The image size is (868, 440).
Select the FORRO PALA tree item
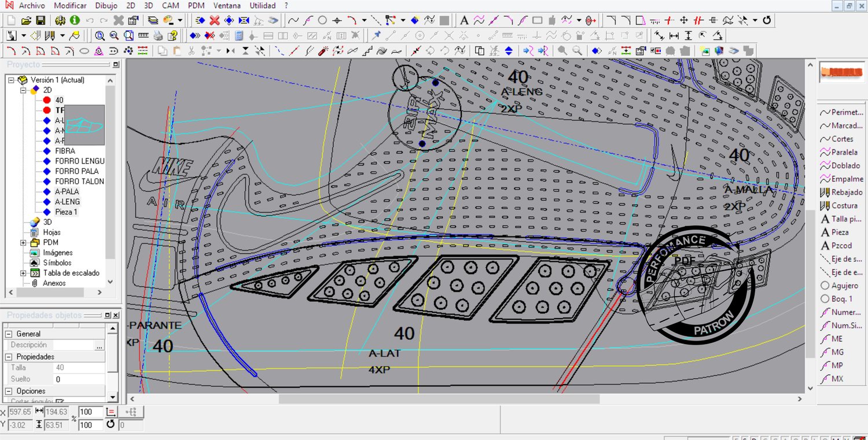tap(77, 171)
